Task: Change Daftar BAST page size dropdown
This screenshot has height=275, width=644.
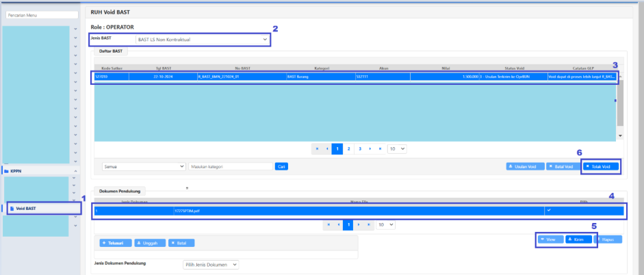Action: pyautogui.click(x=396, y=148)
